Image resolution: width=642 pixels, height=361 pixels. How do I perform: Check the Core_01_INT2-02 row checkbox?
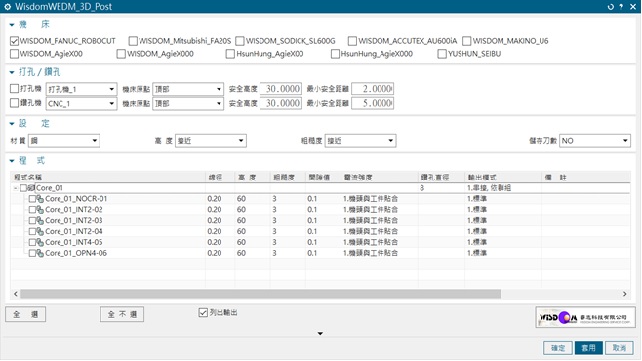point(32,210)
